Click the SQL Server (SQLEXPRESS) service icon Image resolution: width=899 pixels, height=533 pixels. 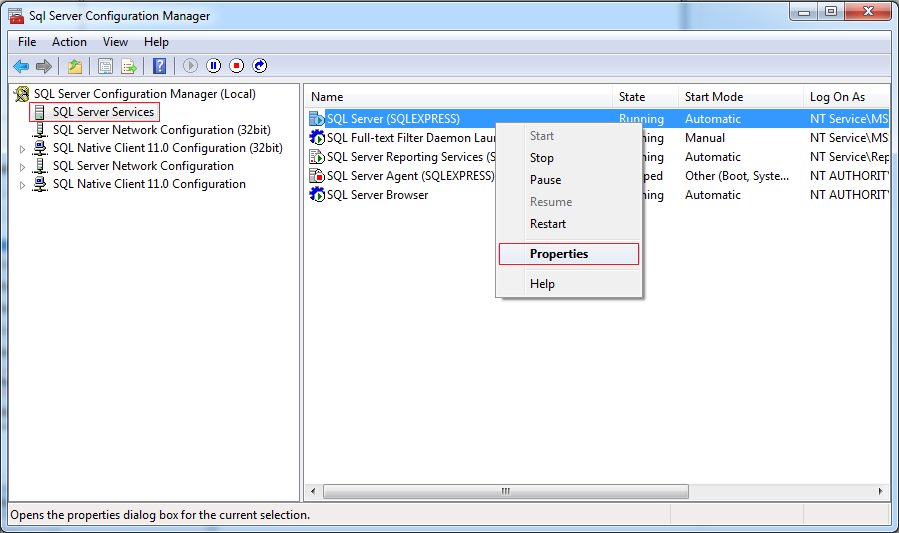click(x=316, y=119)
